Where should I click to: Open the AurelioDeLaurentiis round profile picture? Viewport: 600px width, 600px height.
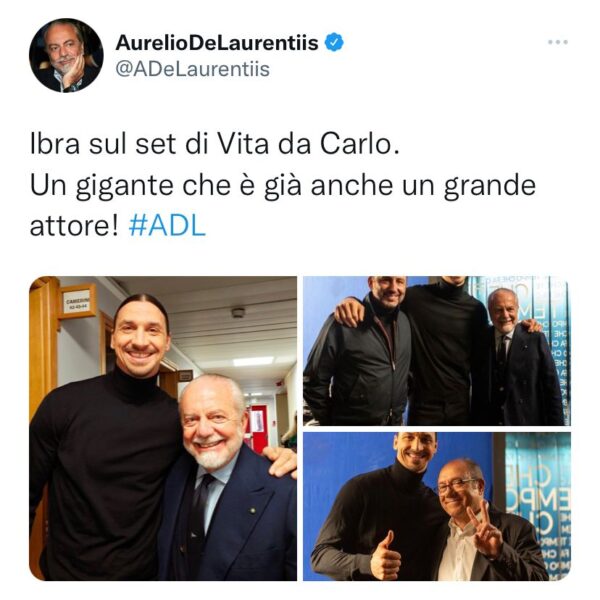[66, 55]
